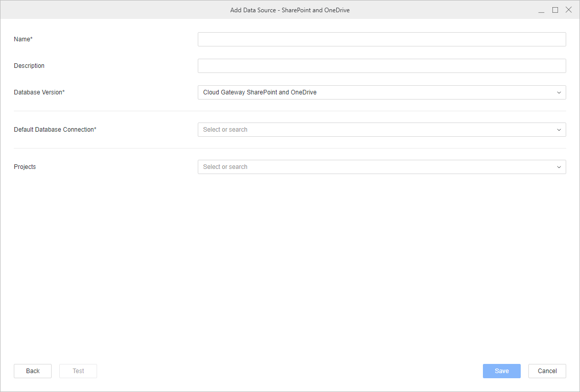Click the Database Version* label

pyautogui.click(x=39, y=92)
